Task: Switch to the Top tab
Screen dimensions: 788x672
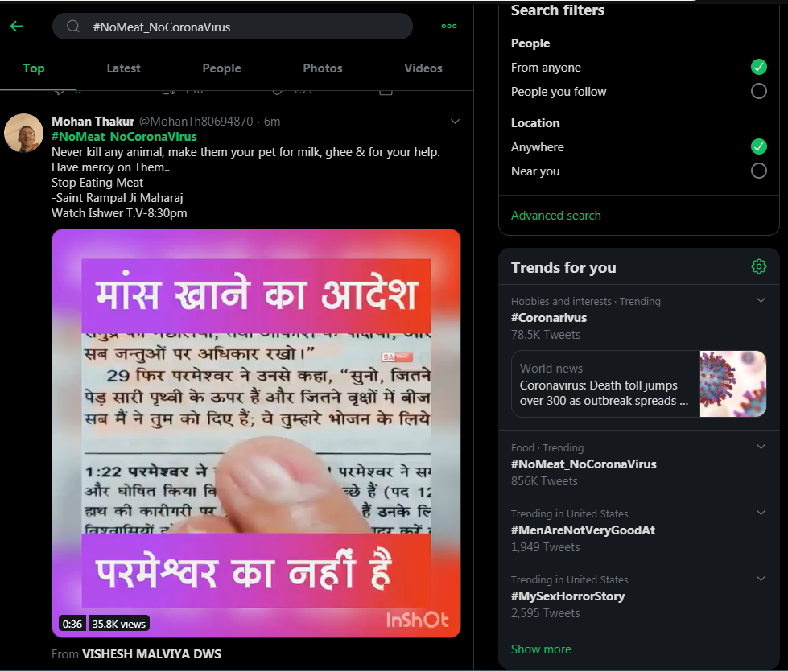Action: pyautogui.click(x=34, y=68)
